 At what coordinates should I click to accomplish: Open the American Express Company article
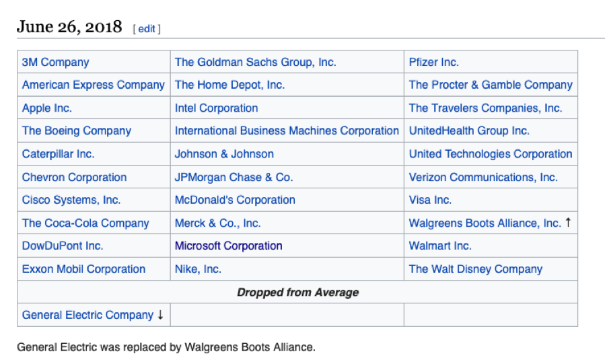93,85
